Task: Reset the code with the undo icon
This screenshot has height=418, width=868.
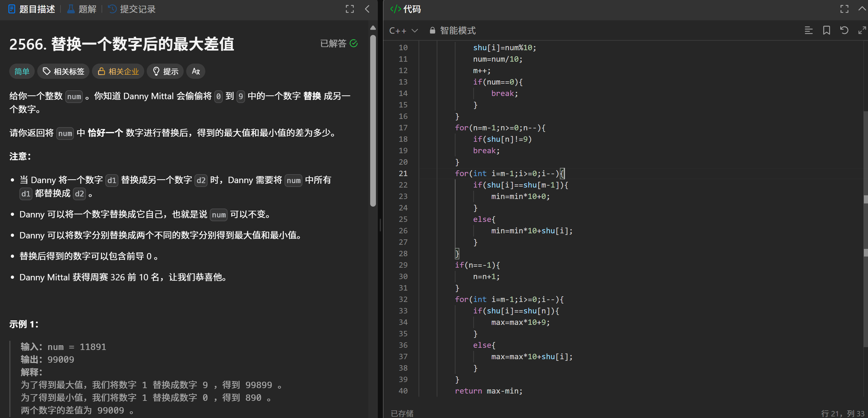Action: pos(844,30)
